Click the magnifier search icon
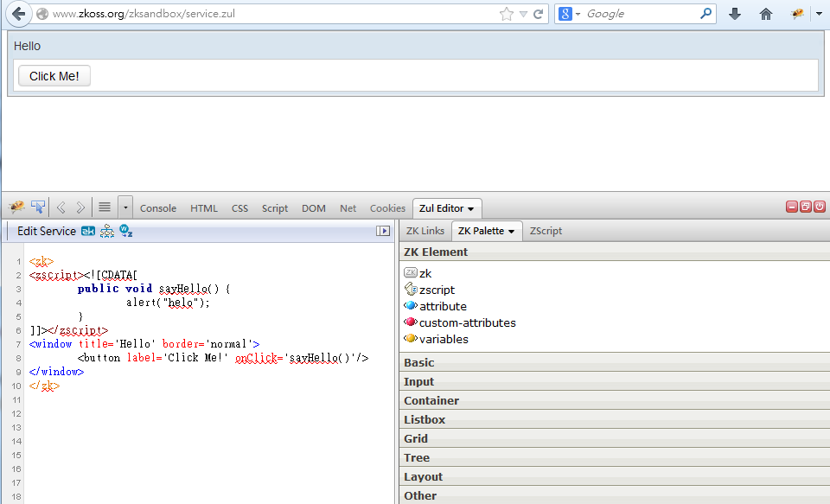 pyautogui.click(x=705, y=14)
